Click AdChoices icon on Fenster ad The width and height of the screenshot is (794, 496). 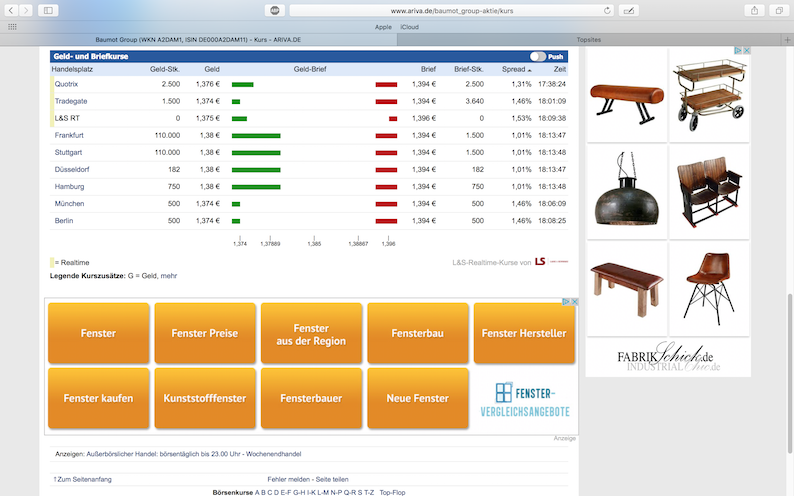(x=566, y=301)
